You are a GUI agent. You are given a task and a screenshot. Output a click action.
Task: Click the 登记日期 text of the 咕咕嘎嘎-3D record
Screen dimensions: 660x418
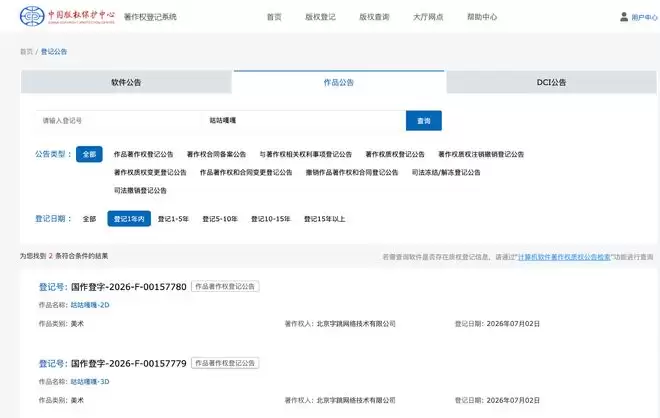497,400
